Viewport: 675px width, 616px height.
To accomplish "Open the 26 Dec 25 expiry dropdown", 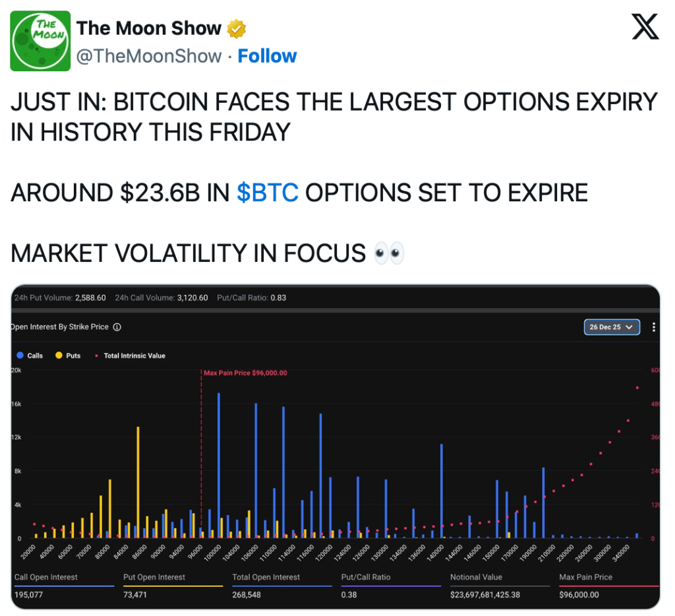I will [x=611, y=327].
